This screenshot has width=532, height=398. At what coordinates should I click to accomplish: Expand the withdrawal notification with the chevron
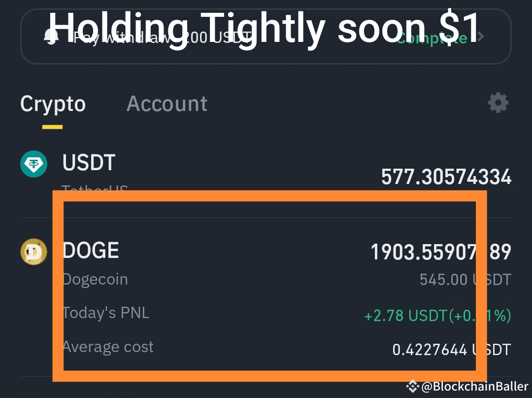pos(480,36)
